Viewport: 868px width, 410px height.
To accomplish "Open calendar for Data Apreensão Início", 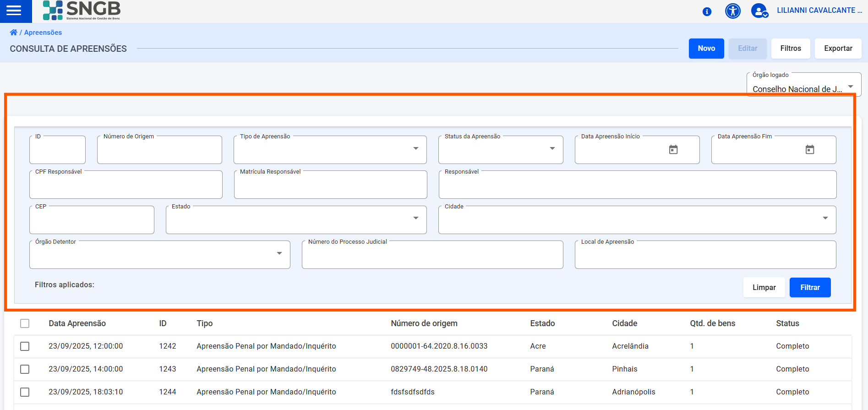I will 673,150.
